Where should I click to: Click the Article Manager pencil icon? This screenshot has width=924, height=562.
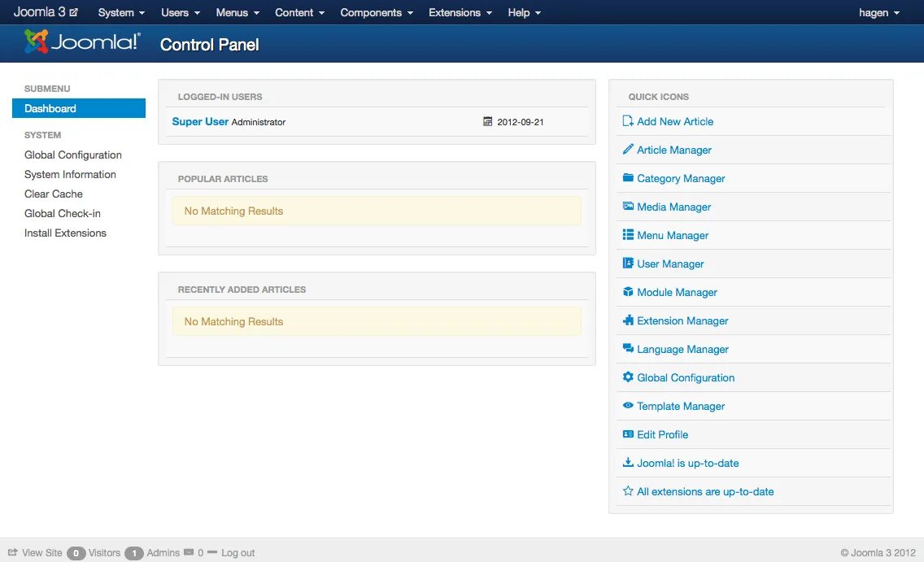coord(628,149)
